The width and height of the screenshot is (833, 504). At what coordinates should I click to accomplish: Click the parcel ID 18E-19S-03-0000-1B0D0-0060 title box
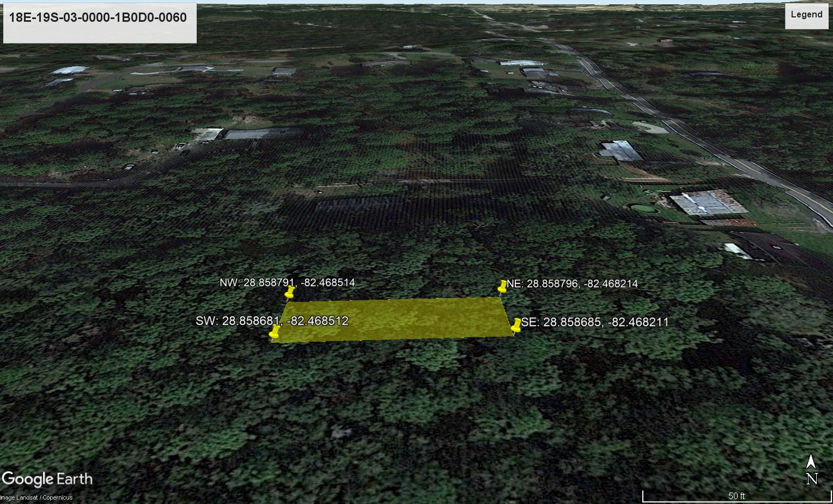100,23
